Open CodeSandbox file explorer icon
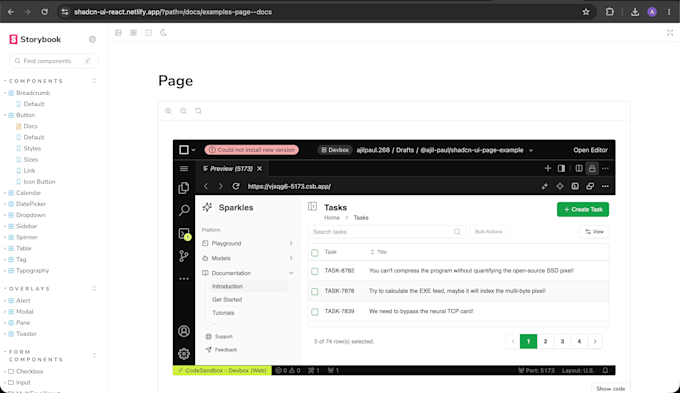This screenshot has width=680, height=393. click(x=184, y=188)
